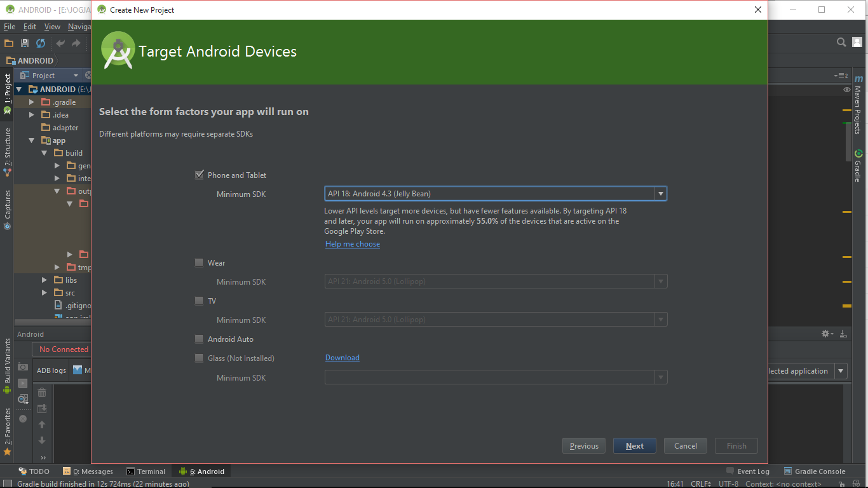Enable the TV form factor

pyautogui.click(x=199, y=301)
